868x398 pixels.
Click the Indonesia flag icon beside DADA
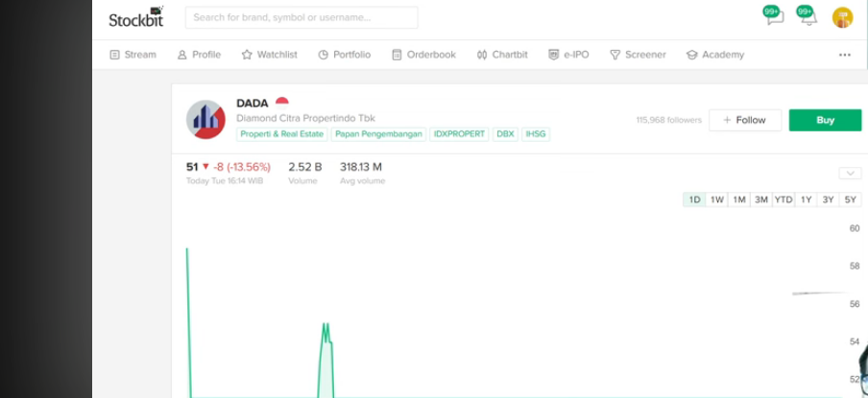282,102
